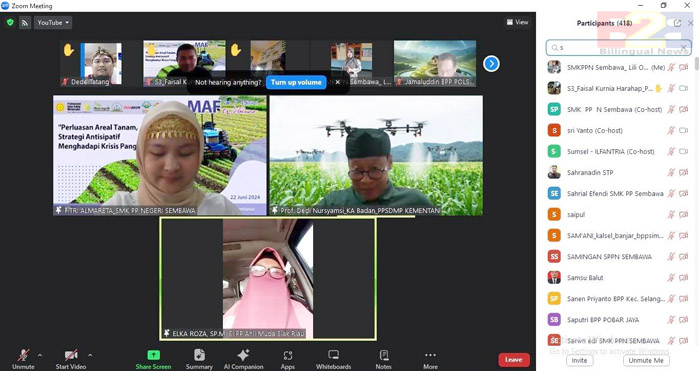Click Sahranadin STP's photo avatar
The height and width of the screenshot is (371, 700).
554,172
